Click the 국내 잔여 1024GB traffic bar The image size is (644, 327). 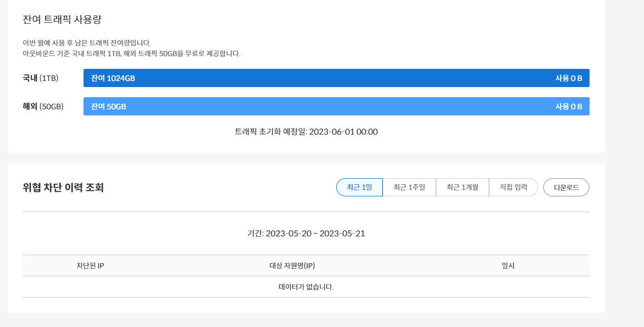click(336, 78)
